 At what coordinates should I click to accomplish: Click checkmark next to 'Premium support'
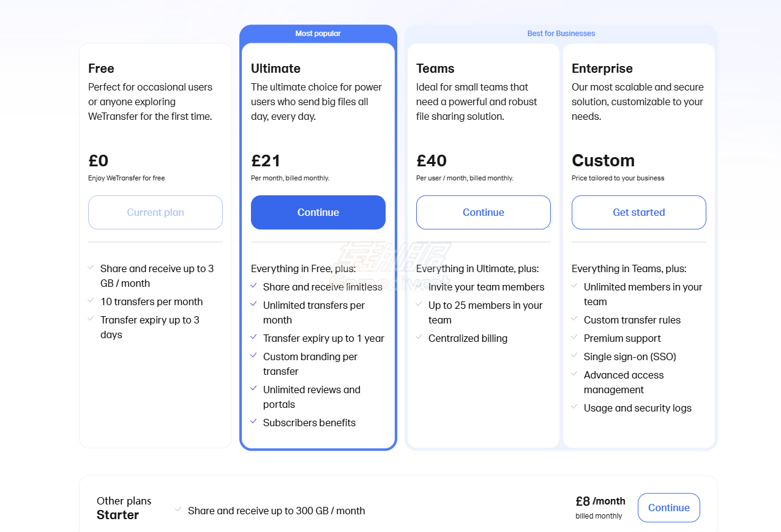point(574,337)
